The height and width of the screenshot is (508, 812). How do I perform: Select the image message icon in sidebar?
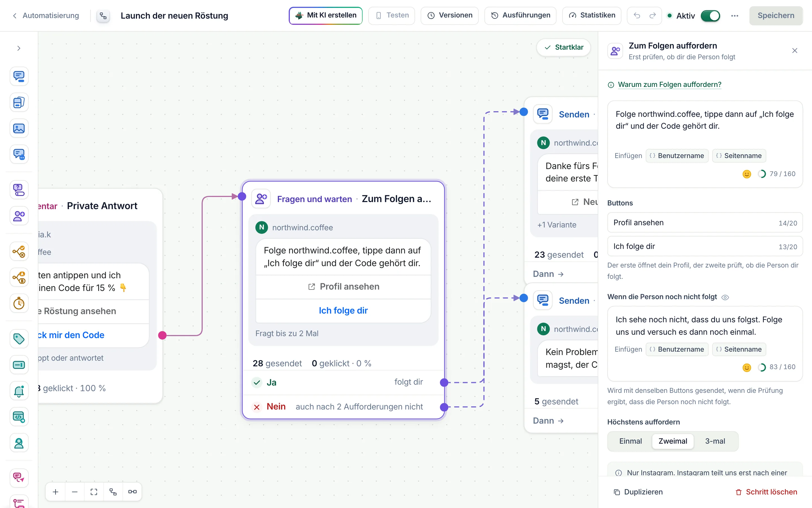pyautogui.click(x=19, y=128)
